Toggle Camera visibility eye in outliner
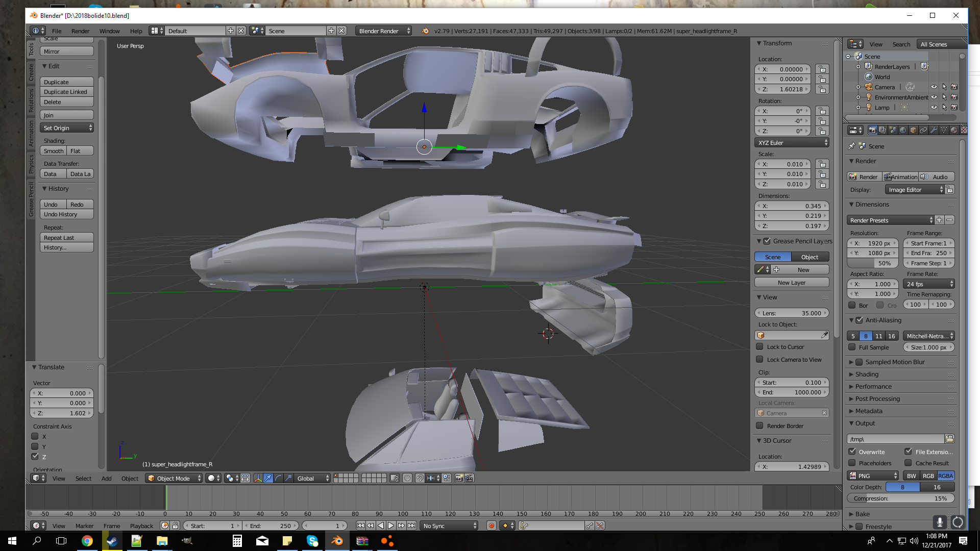The height and width of the screenshot is (551, 980). 934,87
